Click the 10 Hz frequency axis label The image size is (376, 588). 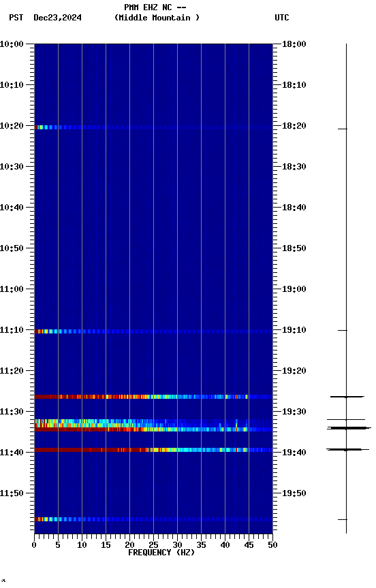[82, 545]
